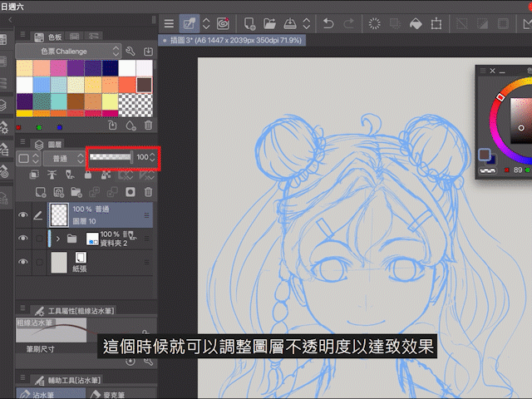The width and height of the screenshot is (532, 399).
Task: Select the 插圖 3* document tab
Action: tap(233, 41)
